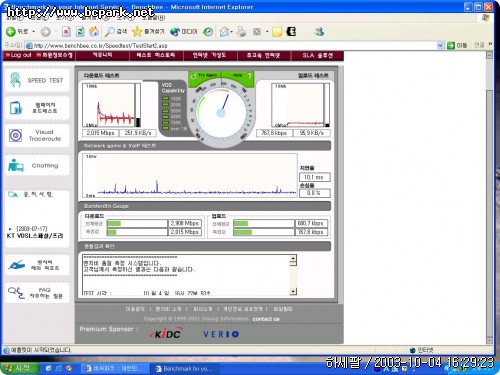Open the Favorites star icon

click(x=137, y=32)
